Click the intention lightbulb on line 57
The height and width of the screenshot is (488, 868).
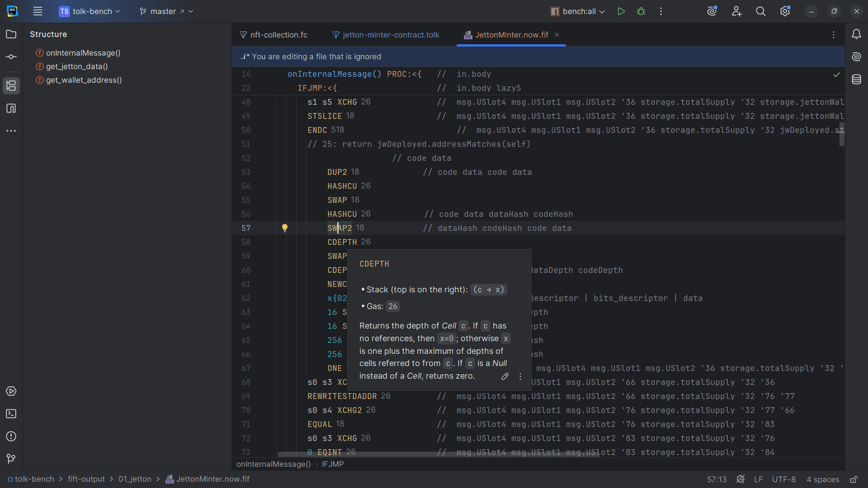tap(285, 228)
